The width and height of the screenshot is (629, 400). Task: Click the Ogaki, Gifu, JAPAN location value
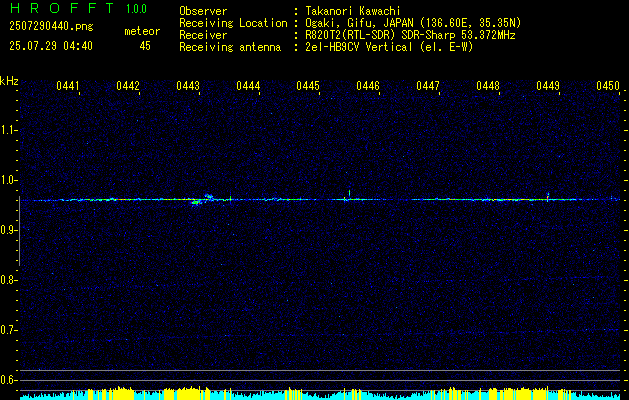coord(413,23)
